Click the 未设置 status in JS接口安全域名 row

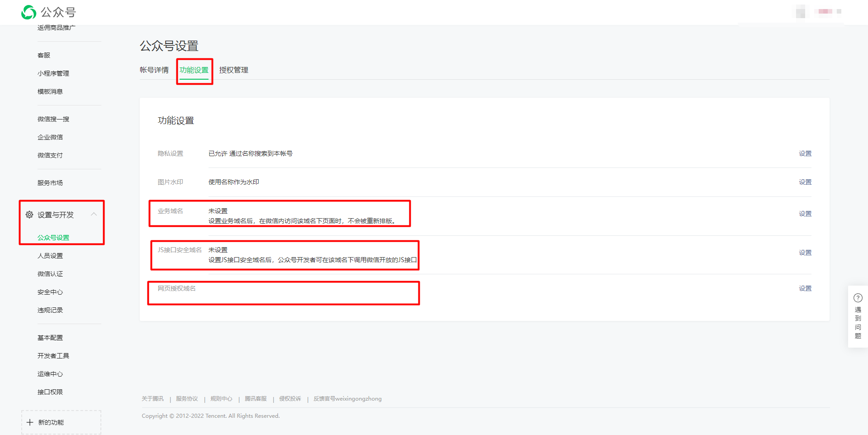pos(218,250)
